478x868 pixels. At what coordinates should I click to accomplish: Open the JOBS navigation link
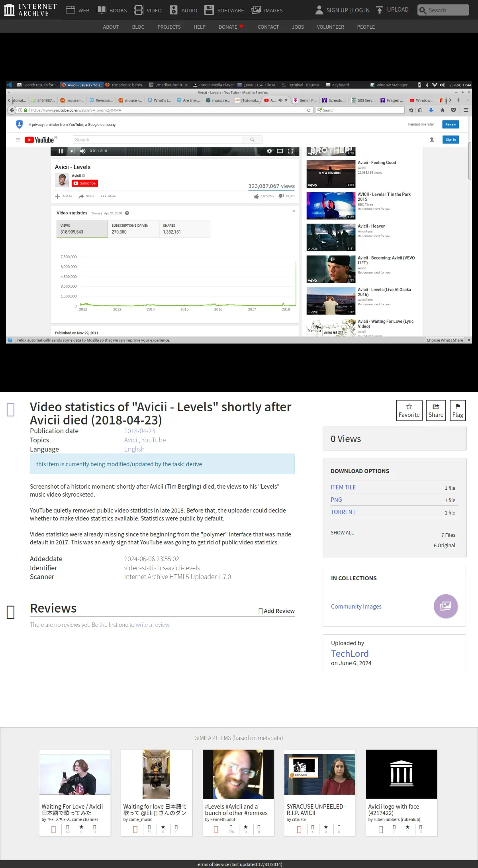298,27
